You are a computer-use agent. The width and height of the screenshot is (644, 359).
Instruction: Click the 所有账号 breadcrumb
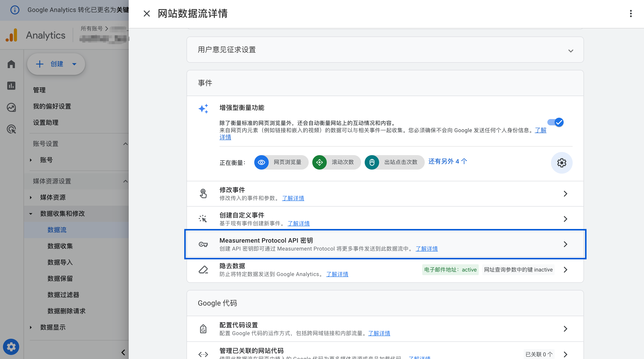click(x=91, y=28)
